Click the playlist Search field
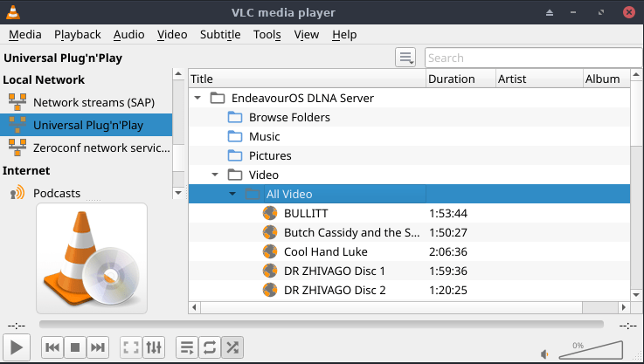The height and width of the screenshot is (364, 644). click(534, 58)
